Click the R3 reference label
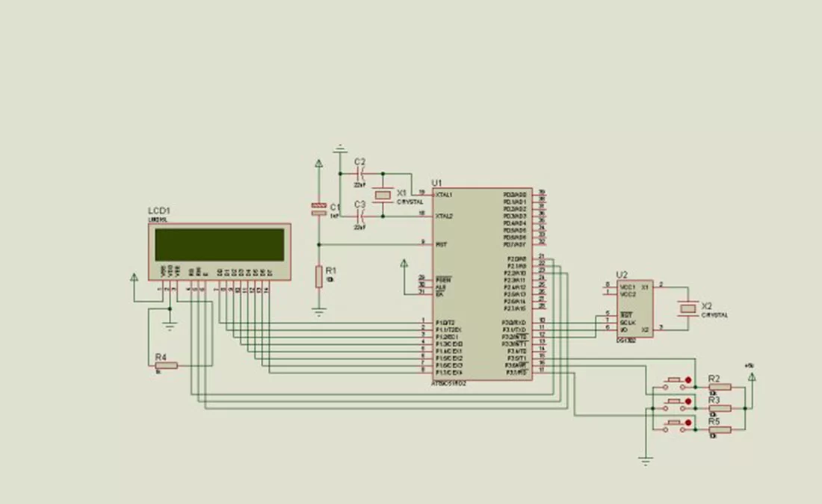 [714, 400]
